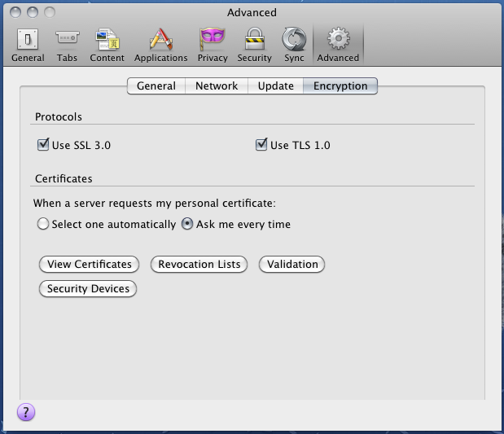
Task: Click the purple Help question mark button
Action: tap(26, 412)
